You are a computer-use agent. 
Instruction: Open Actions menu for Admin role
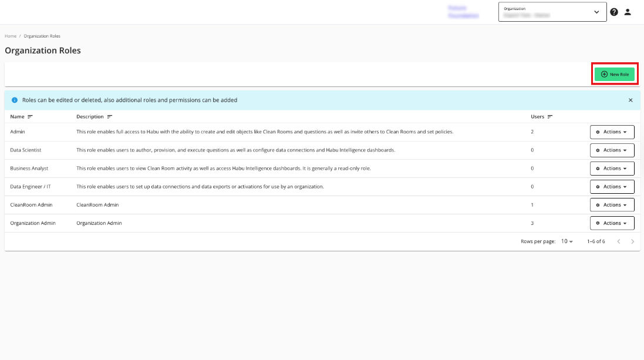[x=612, y=132]
